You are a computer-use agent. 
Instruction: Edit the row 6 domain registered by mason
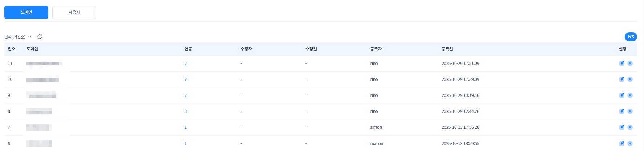(621, 143)
